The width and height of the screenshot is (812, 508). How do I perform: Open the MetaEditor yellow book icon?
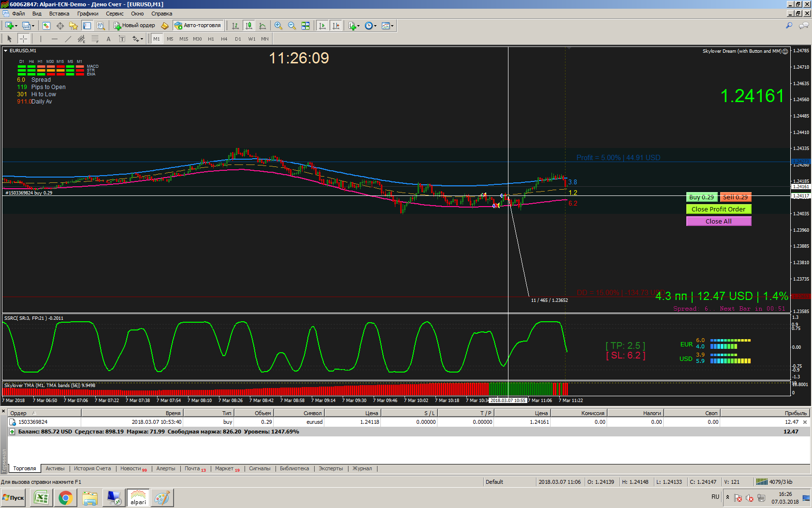pos(165,26)
